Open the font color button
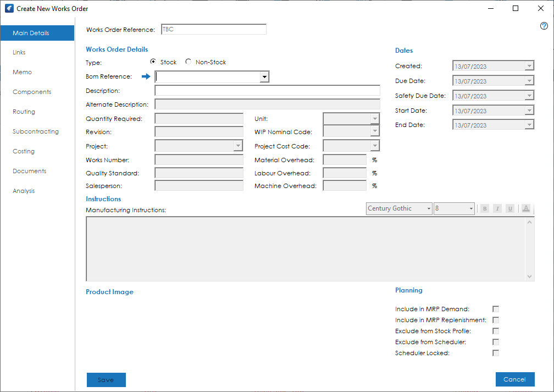Screen dimensions: 554x392 point(526,208)
